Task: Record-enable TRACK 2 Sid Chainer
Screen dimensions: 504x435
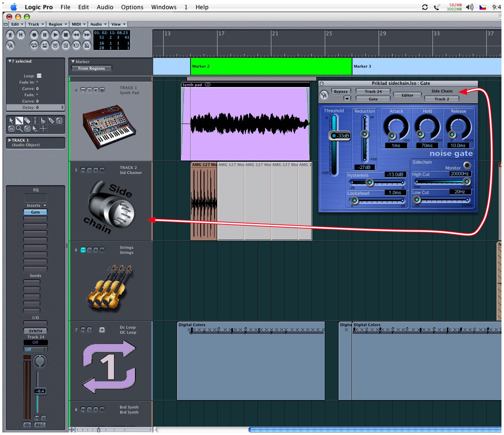Action: (95, 170)
